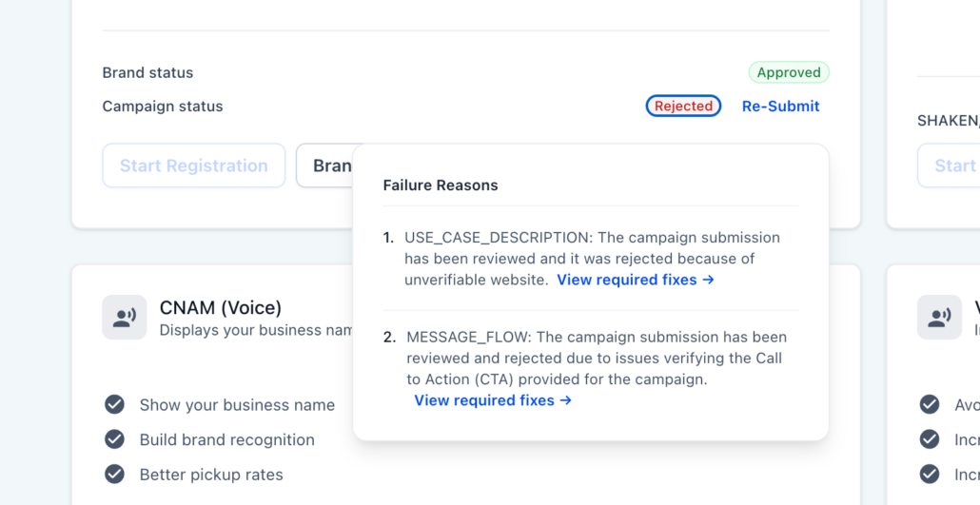Open required fixes for MESSAGE_FLOW
980x505 pixels.
point(493,400)
